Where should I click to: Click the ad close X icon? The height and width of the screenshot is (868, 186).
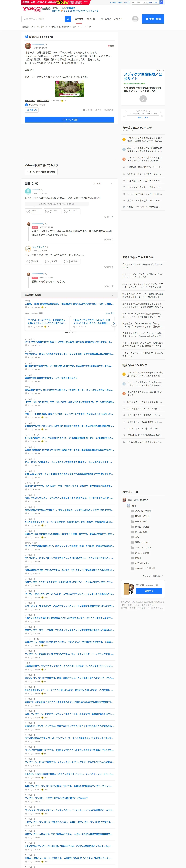pos(163,70)
